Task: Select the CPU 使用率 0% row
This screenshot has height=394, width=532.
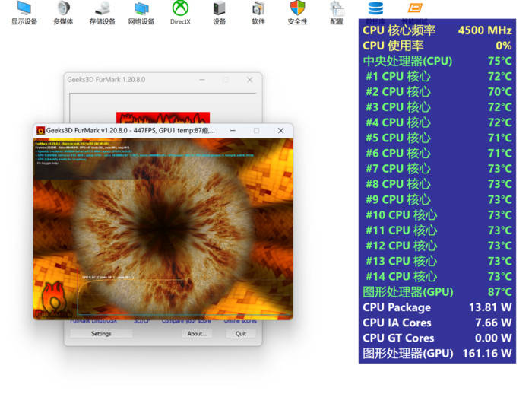Action: coord(437,46)
